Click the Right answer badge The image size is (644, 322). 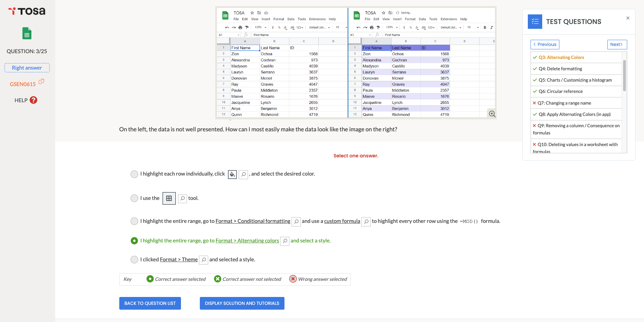[x=27, y=68]
